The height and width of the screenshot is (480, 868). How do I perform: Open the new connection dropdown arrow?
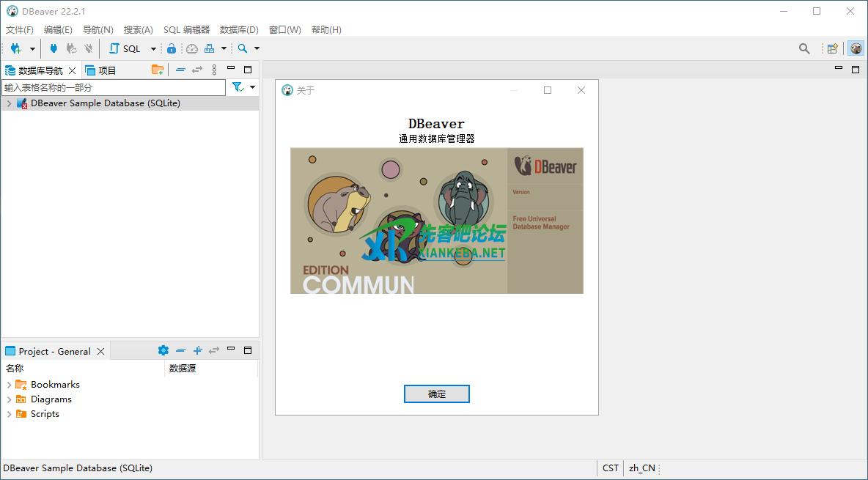coord(32,48)
